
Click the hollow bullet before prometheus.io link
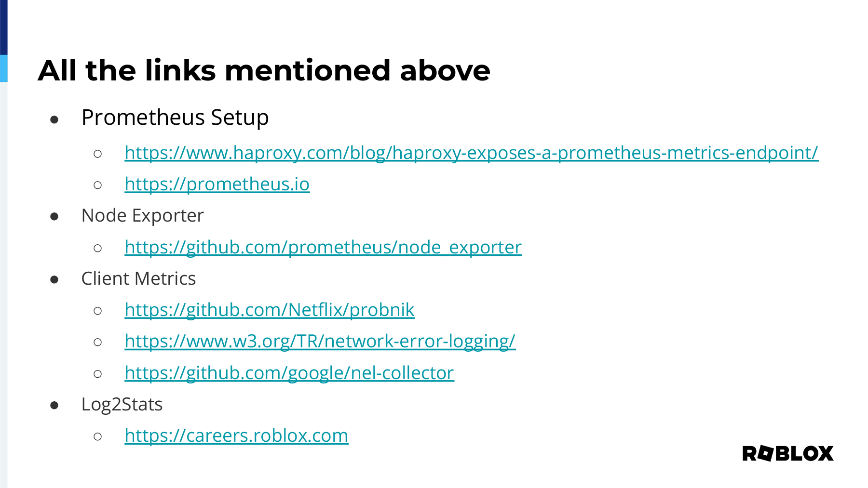[98, 185]
